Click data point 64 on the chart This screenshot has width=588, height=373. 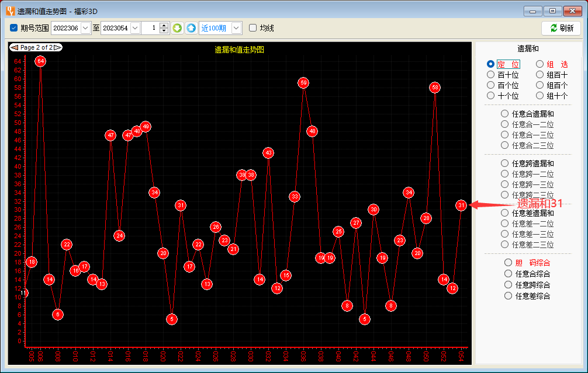pos(40,61)
